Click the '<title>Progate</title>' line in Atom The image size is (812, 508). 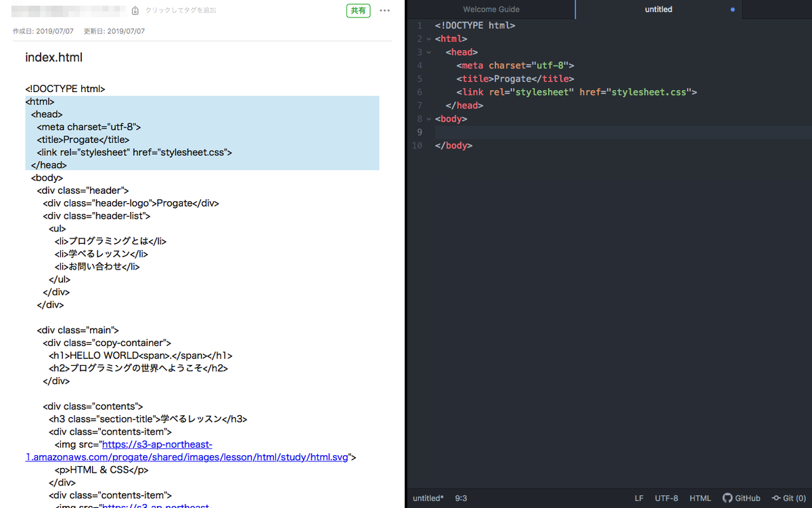click(515, 79)
